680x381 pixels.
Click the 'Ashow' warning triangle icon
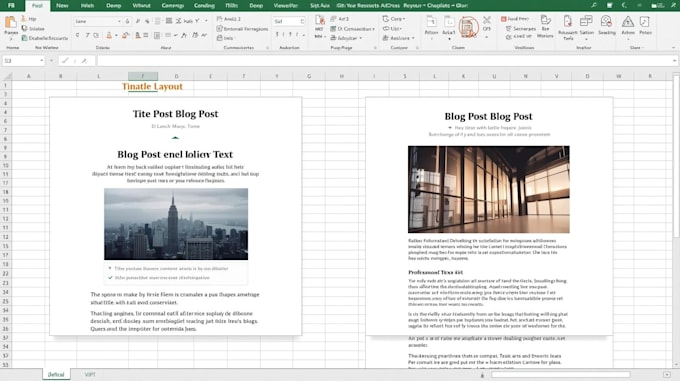tap(628, 22)
